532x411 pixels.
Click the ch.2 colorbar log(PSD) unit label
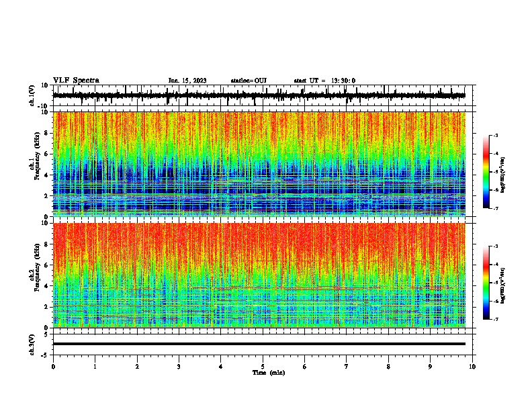(x=502, y=286)
